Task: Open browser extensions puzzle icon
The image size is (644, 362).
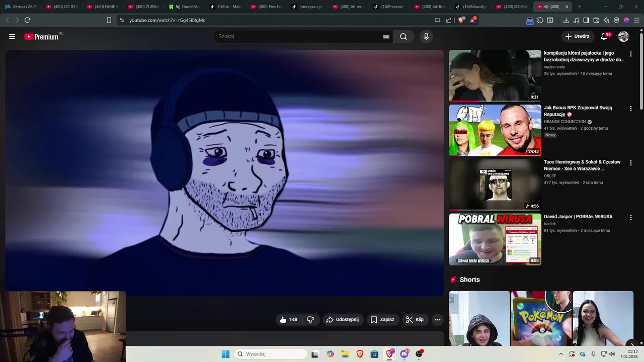Action: click(x=540, y=20)
